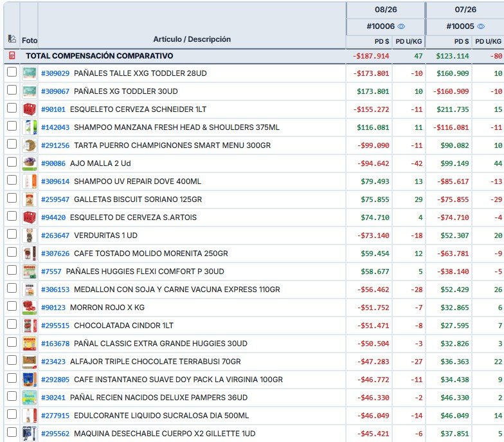Open red crate photo of CERVEZA SCHNEIDER
This screenshot has width=504, height=442.
[x=30, y=109]
